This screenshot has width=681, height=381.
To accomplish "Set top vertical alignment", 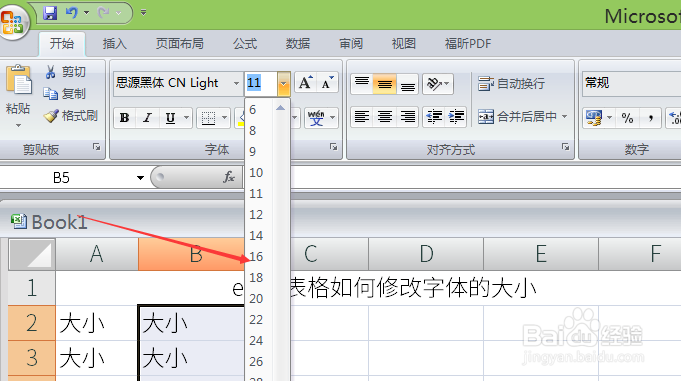I will [362, 84].
